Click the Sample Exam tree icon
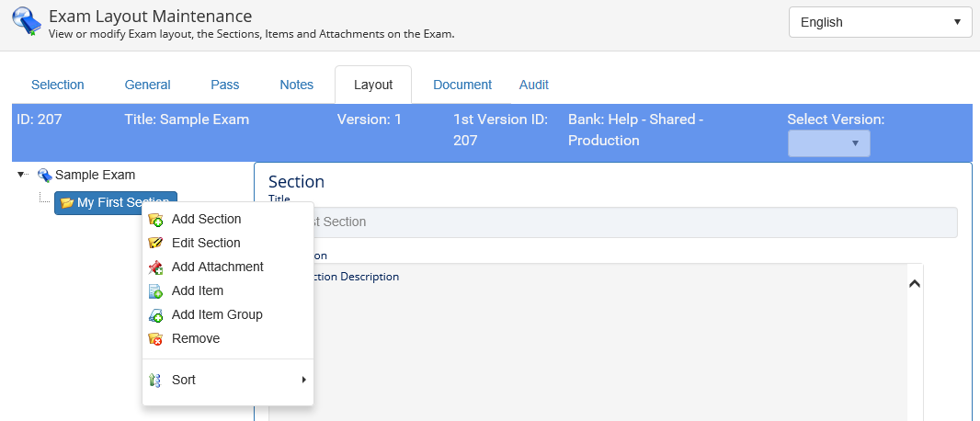Viewport: 980px width, 421px height. click(x=44, y=175)
